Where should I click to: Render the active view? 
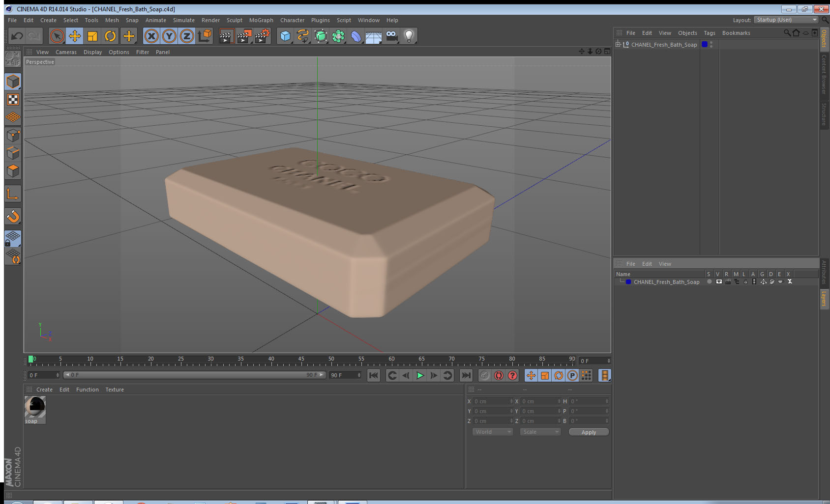[x=226, y=36]
